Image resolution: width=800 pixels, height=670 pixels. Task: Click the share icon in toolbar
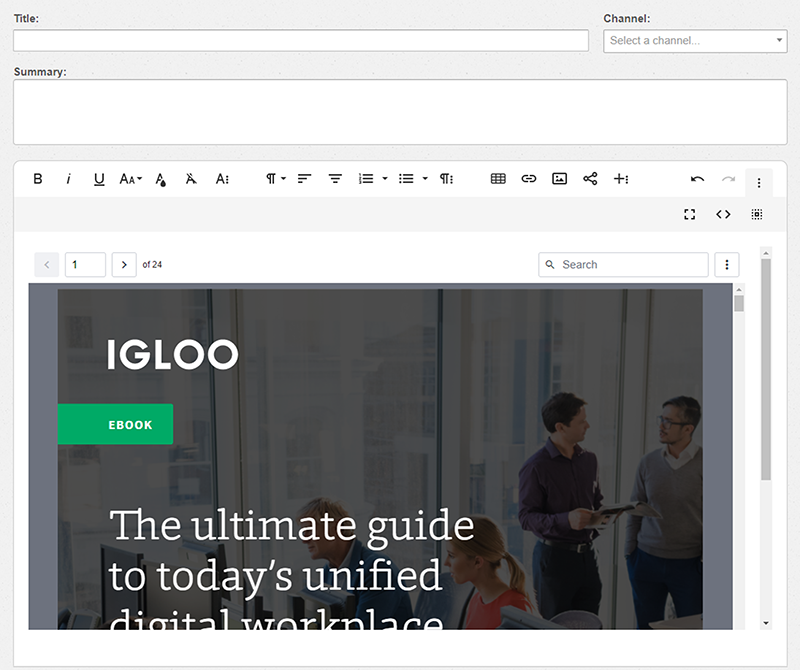[590, 179]
